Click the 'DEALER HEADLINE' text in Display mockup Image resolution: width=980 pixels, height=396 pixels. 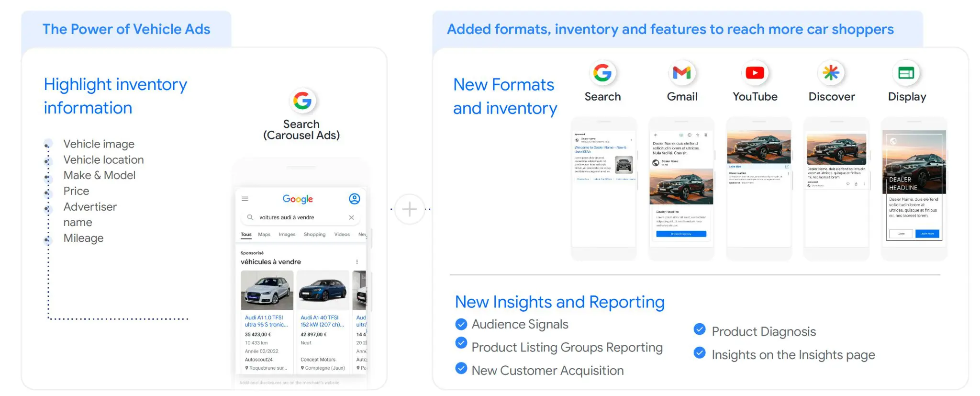pos(903,184)
